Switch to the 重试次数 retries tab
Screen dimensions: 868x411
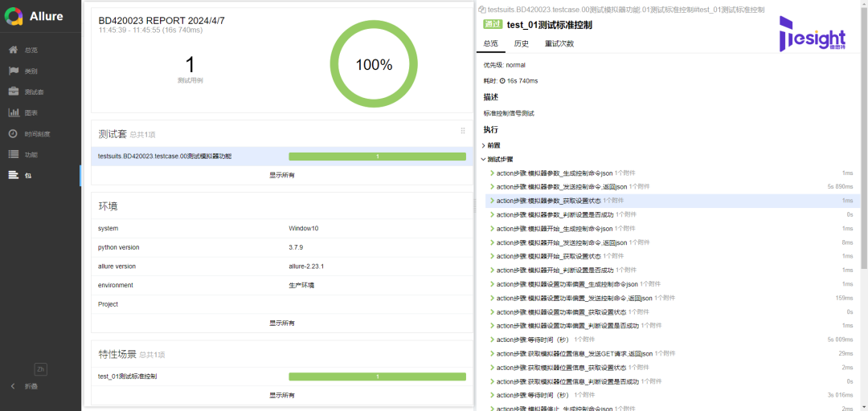tap(559, 43)
